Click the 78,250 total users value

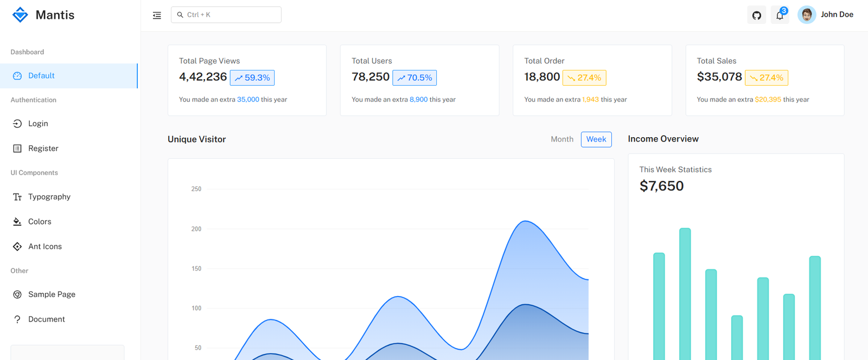click(x=371, y=77)
